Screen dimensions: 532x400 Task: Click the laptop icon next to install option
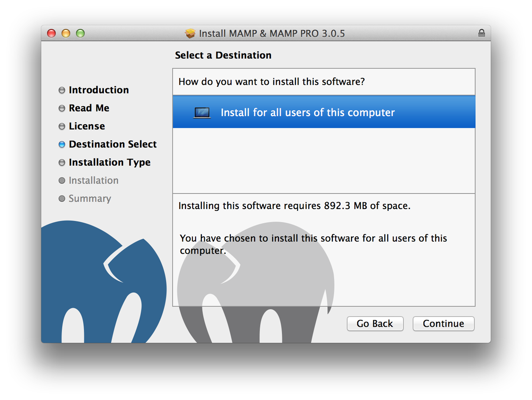pyautogui.click(x=202, y=112)
